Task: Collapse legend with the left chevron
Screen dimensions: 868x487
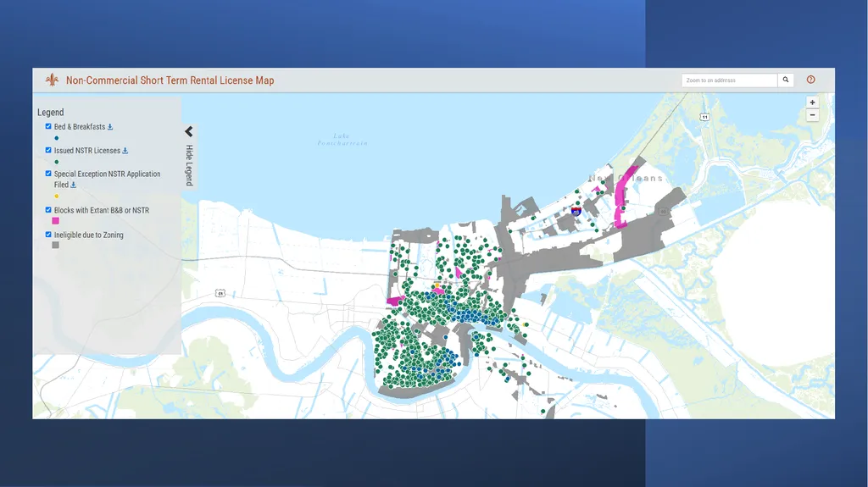Action: click(x=189, y=131)
